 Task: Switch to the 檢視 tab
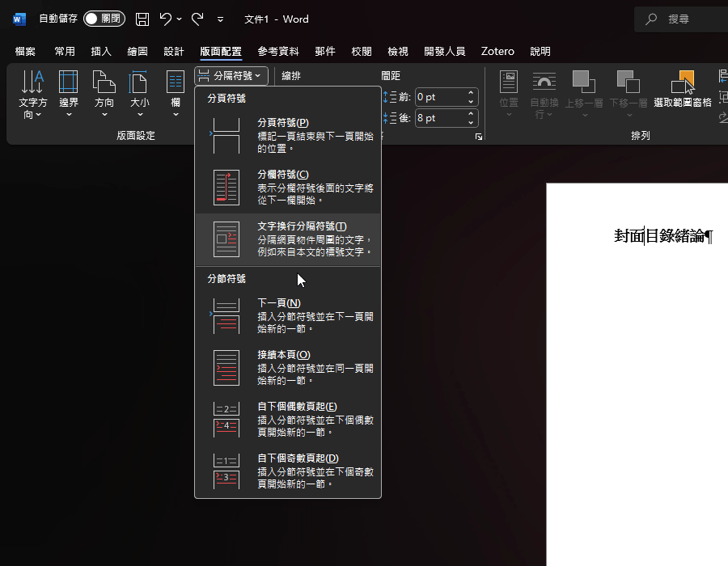pos(398,51)
